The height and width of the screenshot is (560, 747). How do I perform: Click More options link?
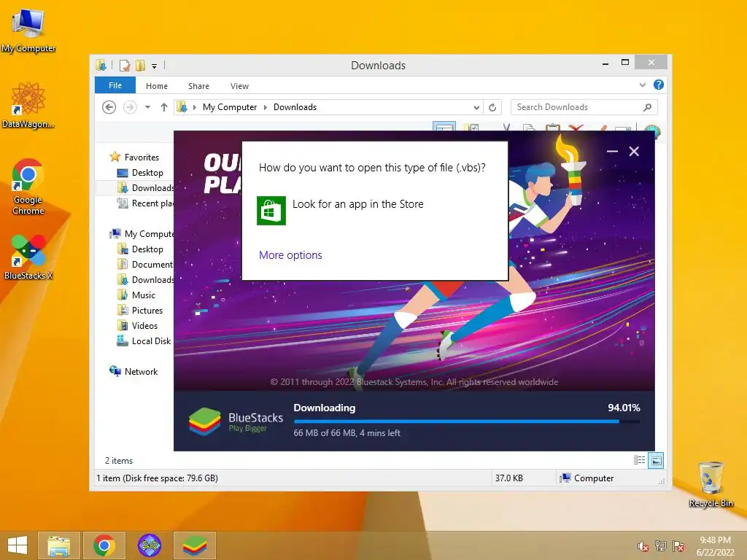(x=290, y=255)
